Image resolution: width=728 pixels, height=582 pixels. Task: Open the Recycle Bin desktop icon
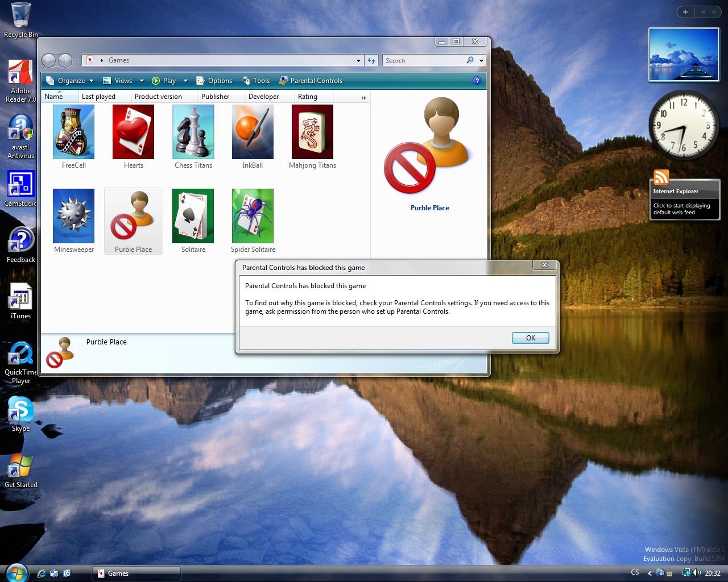[21, 15]
